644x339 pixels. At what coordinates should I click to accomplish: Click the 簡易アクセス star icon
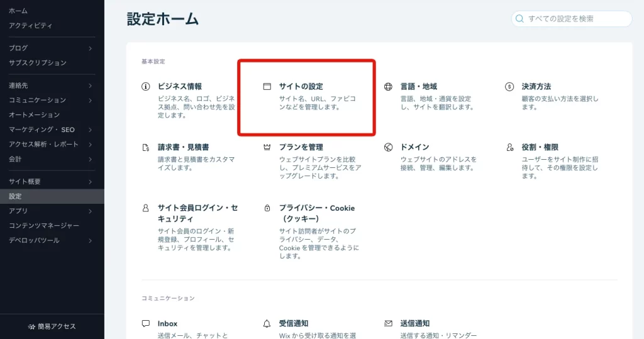pos(31,326)
